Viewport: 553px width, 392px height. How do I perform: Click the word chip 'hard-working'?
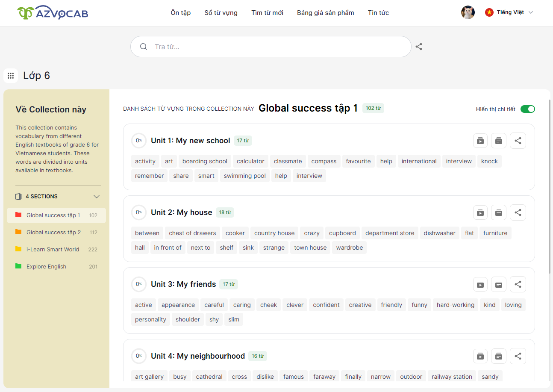click(456, 305)
